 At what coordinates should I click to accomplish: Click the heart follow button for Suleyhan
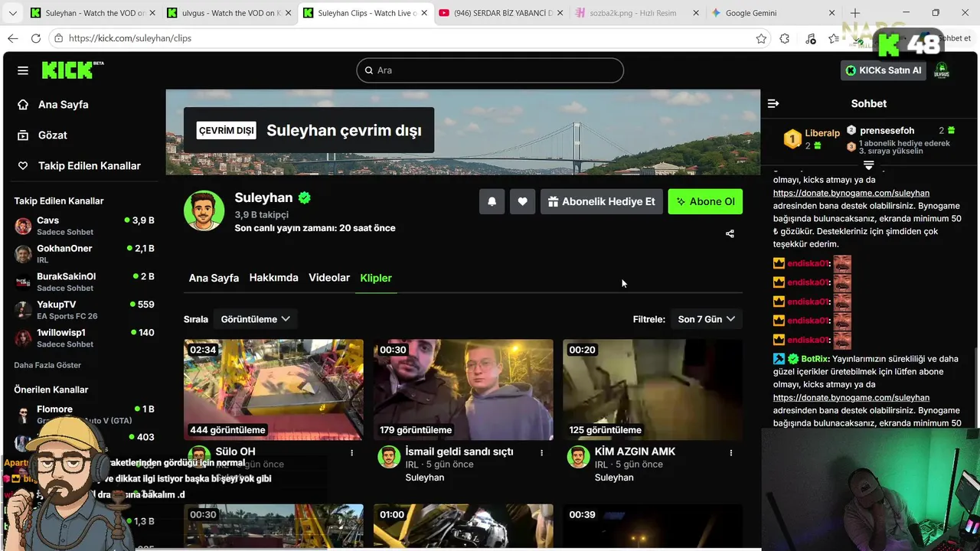pos(522,201)
